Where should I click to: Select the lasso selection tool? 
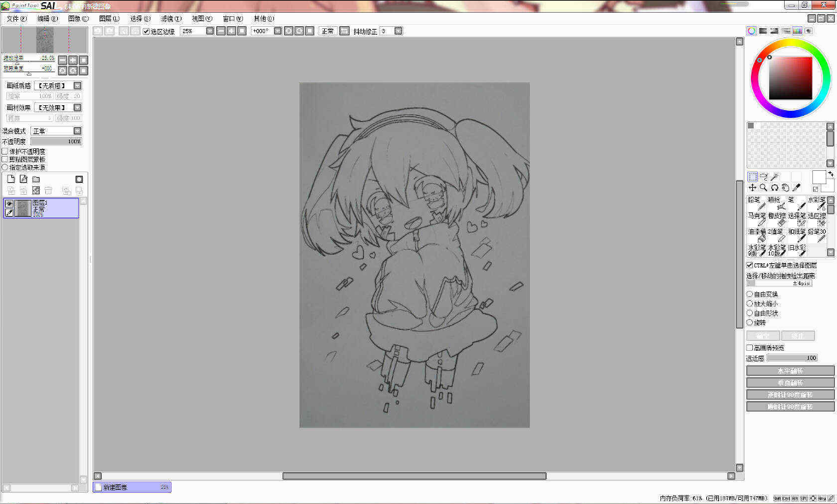click(x=764, y=176)
